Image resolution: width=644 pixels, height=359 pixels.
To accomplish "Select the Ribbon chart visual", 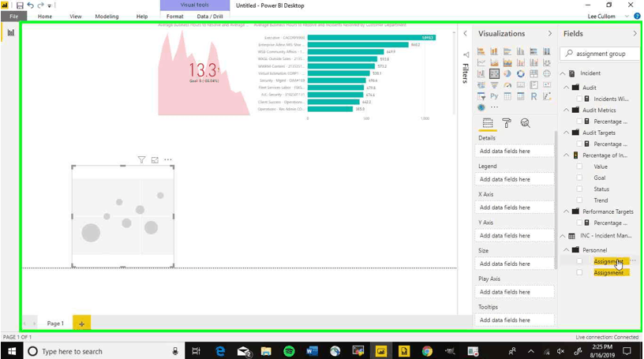I will 547,62.
